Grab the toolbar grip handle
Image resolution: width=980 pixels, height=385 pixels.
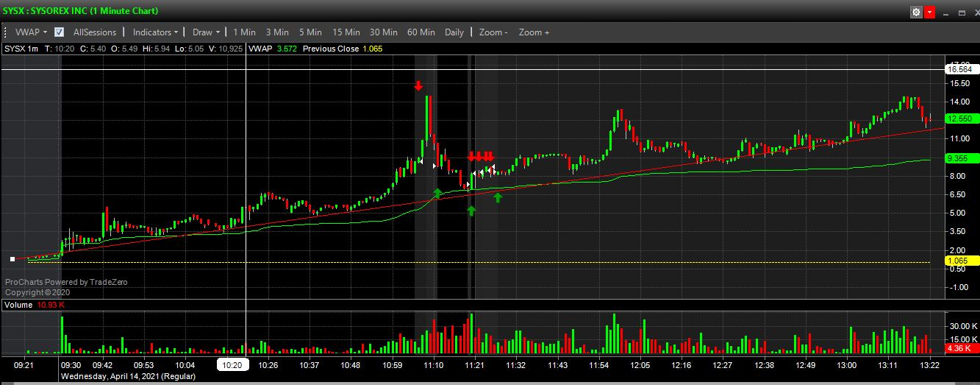point(5,32)
